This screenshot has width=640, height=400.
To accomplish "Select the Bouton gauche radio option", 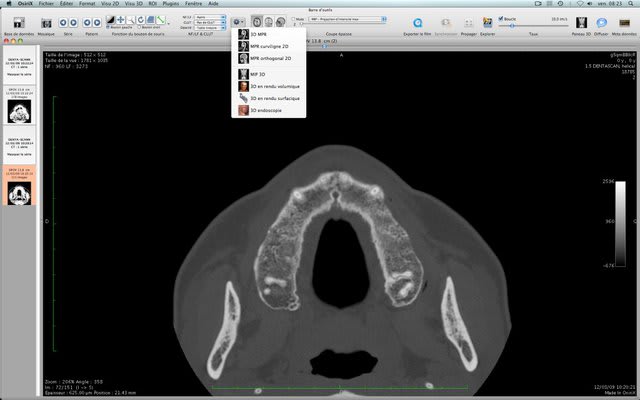I will [107, 27].
